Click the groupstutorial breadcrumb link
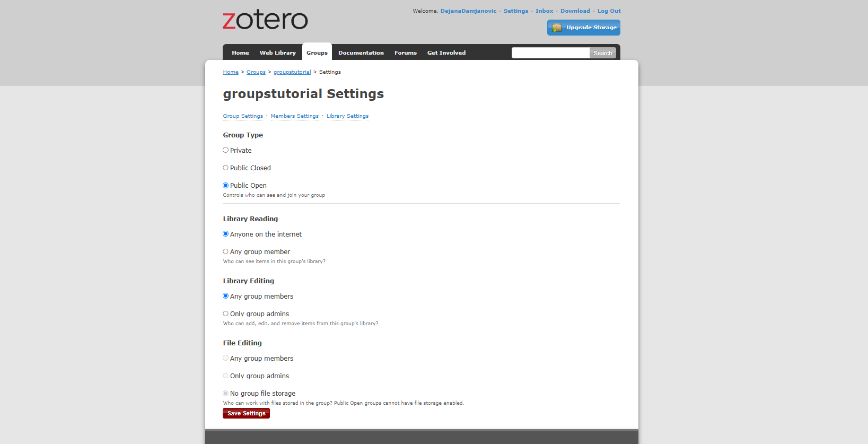The height and width of the screenshot is (444, 868). click(292, 72)
